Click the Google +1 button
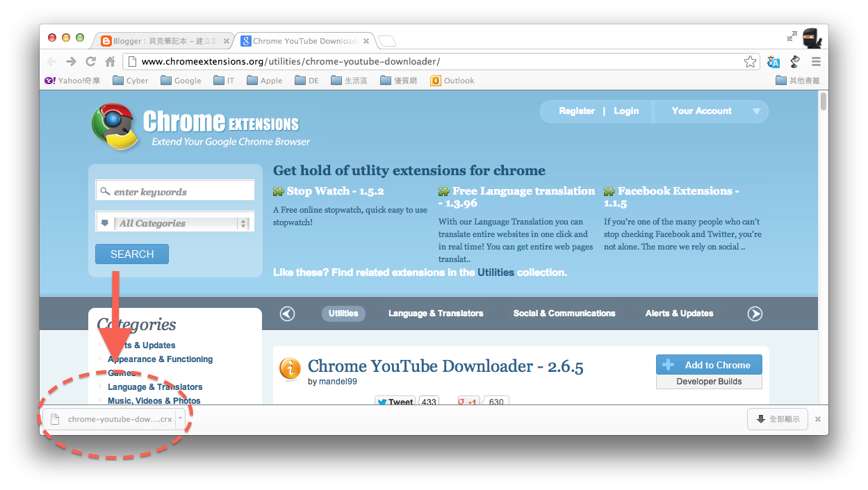This screenshot has height=490, width=868. [469, 401]
